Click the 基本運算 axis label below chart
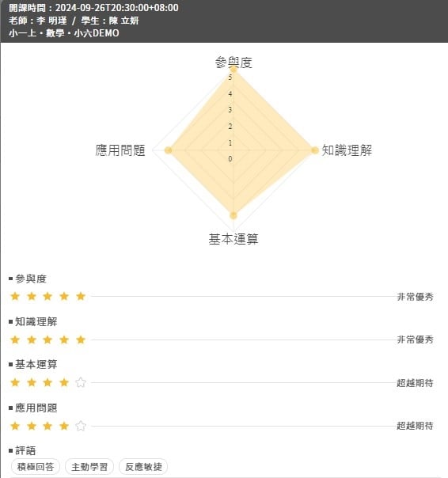 coord(233,239)
